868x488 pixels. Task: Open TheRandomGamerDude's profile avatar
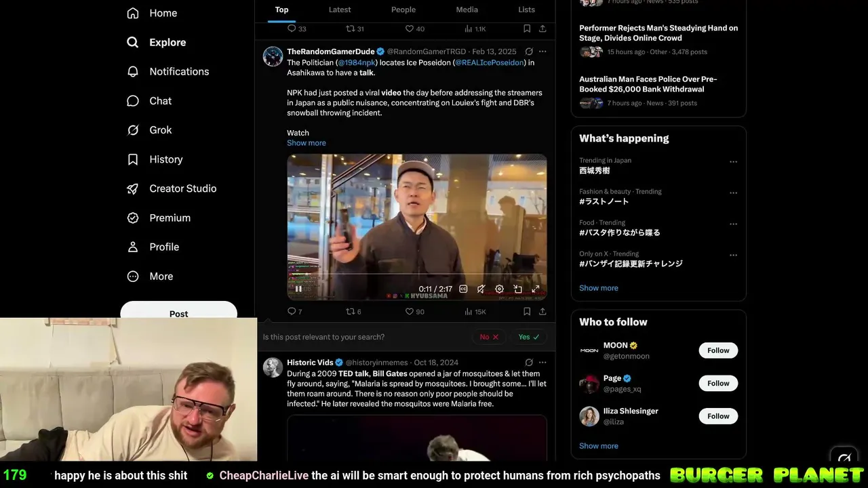pyautogui.click(x=273, y=56)
